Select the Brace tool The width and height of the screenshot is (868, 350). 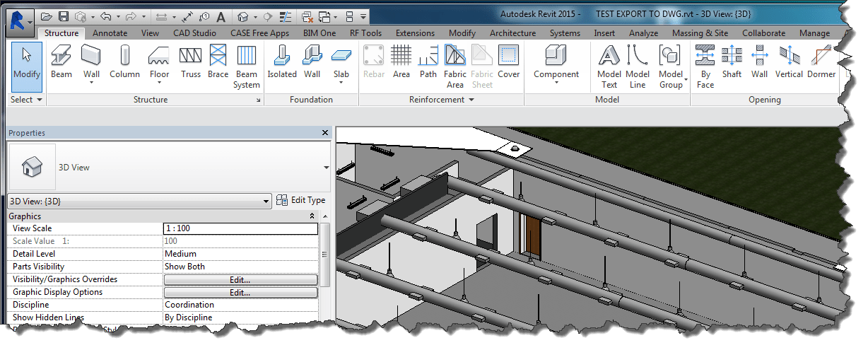pos(218,62)
